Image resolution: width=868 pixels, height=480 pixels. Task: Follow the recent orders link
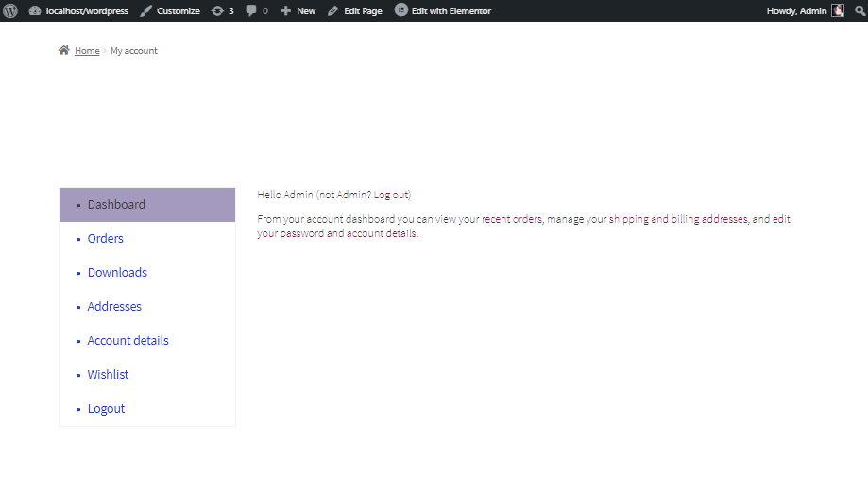(x=512, y=219)
